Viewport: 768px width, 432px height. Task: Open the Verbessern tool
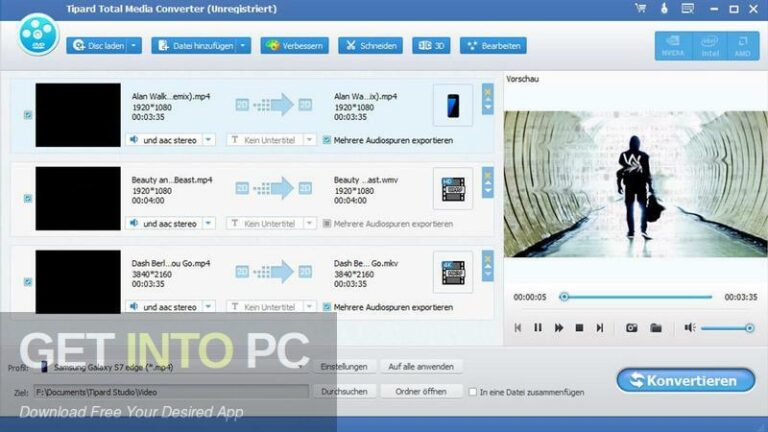click(294, 46)
